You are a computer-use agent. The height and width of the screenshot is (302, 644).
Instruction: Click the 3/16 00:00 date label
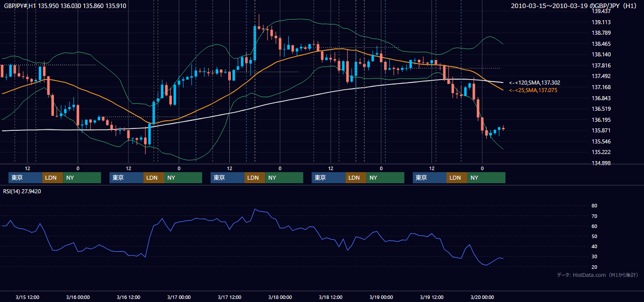pyautogui.click(x=78, y=297)
